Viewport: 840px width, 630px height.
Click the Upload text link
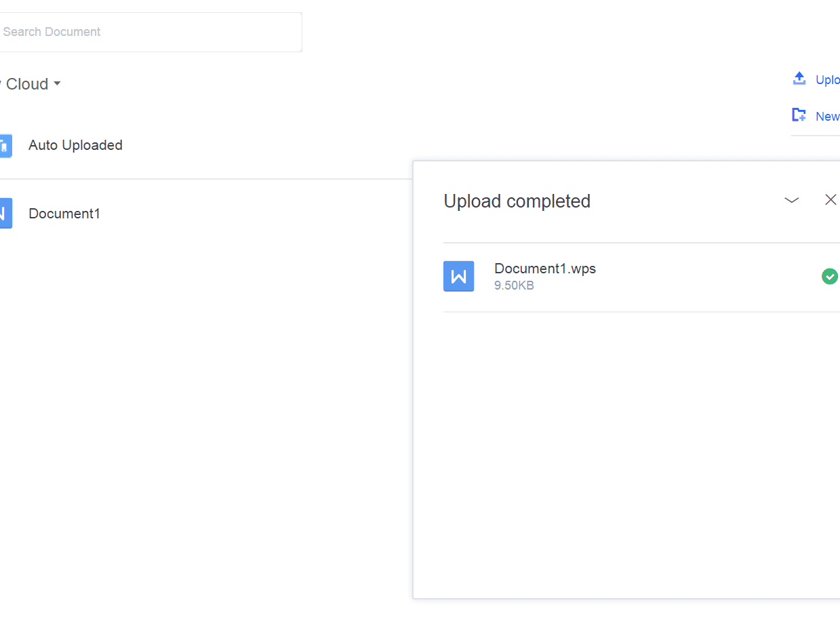click(x=828, y=80)
